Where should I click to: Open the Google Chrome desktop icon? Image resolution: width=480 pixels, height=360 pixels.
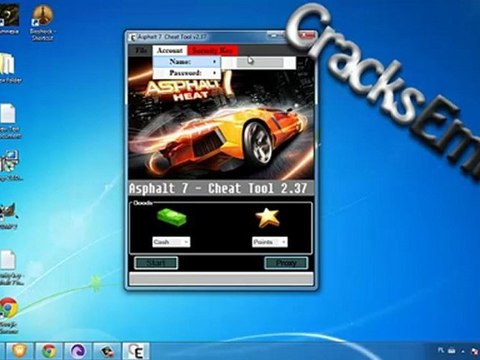click(9, 315)
